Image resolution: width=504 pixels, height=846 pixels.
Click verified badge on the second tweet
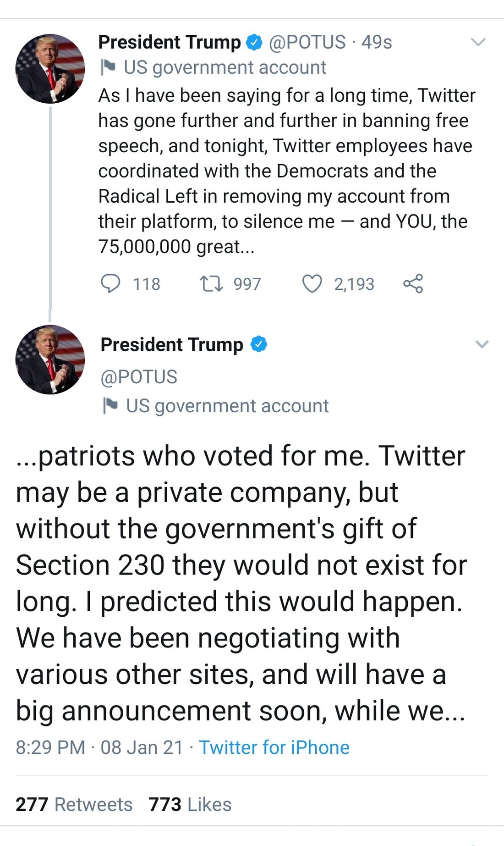click(259, 344)
